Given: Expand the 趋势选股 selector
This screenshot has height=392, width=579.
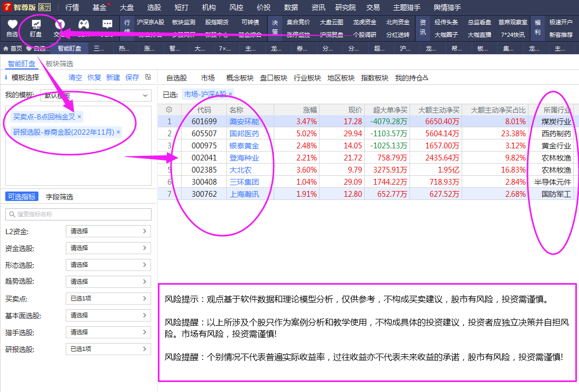Looking at the screenshot, I should 108,282.
